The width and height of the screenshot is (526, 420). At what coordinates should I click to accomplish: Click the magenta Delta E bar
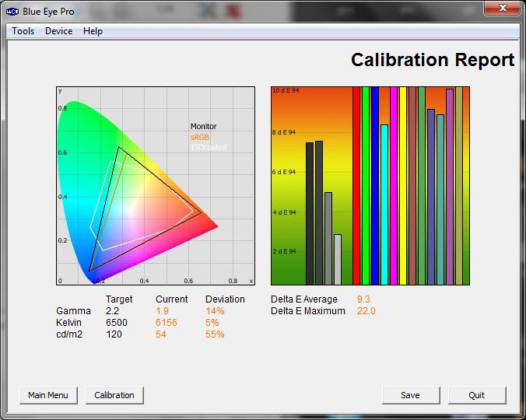click(394, 185)
